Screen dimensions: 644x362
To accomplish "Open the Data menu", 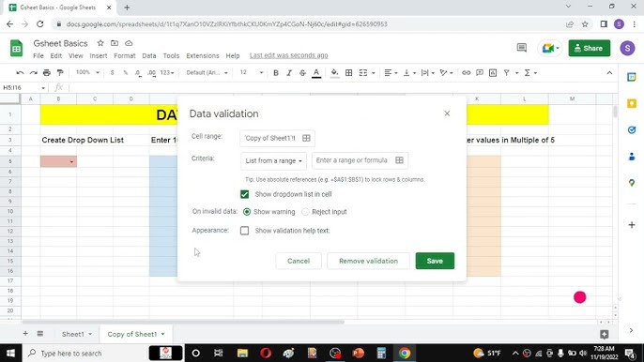I will [149, 55].
